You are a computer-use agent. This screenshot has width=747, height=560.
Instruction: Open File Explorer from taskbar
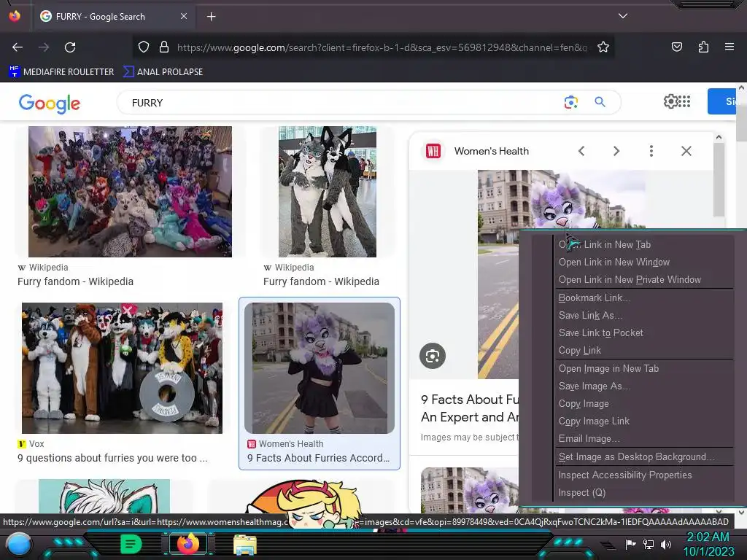(x=245, y=545)
